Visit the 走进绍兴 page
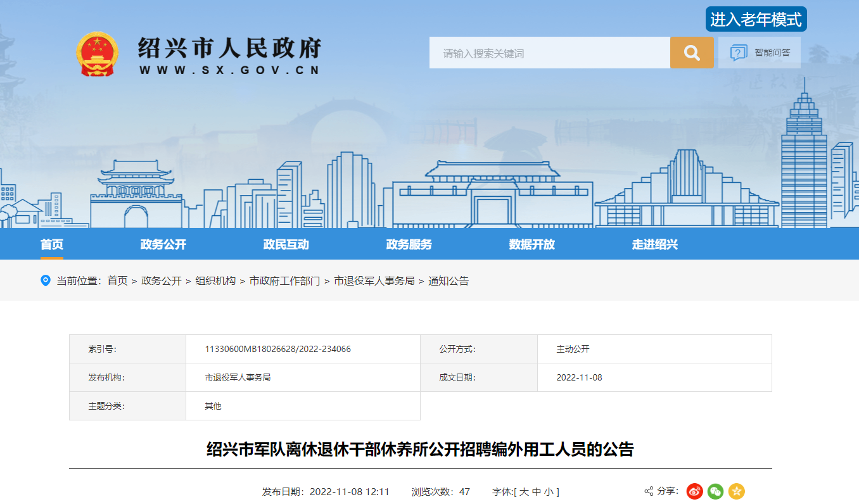This screenshot has height=504, width=859. coord(655,244)
